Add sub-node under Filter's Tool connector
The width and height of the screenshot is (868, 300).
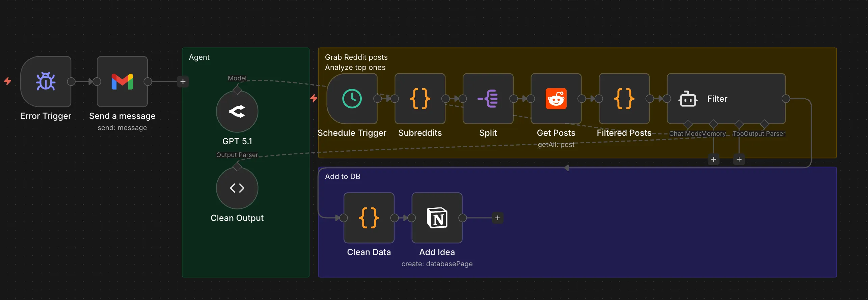739,159
